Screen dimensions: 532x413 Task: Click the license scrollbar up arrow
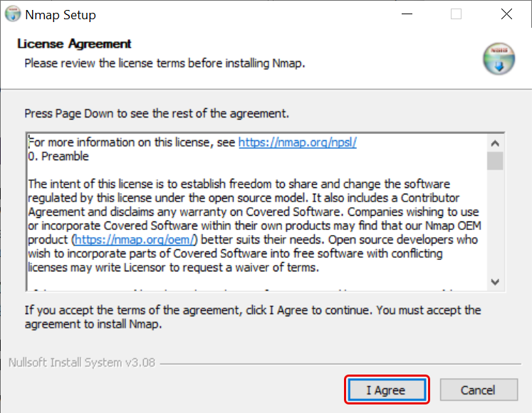point(495,141)
